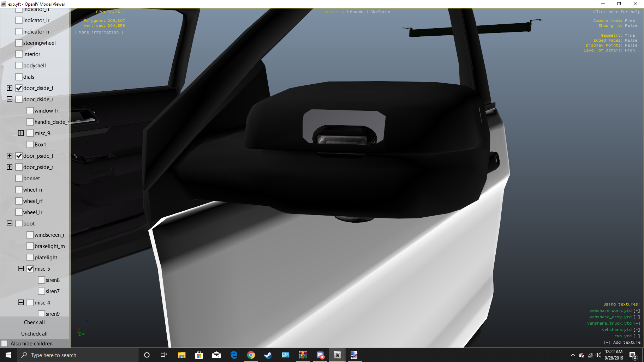Screen dimensions: 644x362
Task: Check the Box1 checkbox
Action: point(30,145)
